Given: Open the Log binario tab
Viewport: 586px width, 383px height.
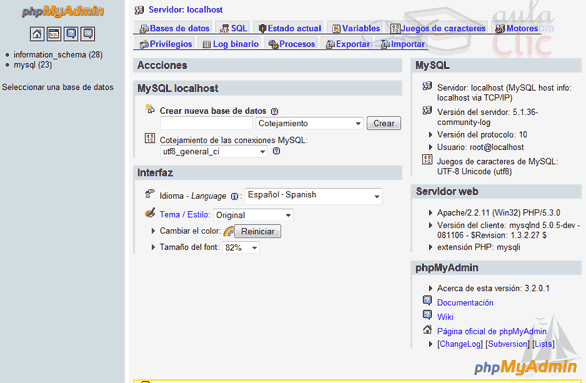Looking at the screenshot, I should [231, 44].
